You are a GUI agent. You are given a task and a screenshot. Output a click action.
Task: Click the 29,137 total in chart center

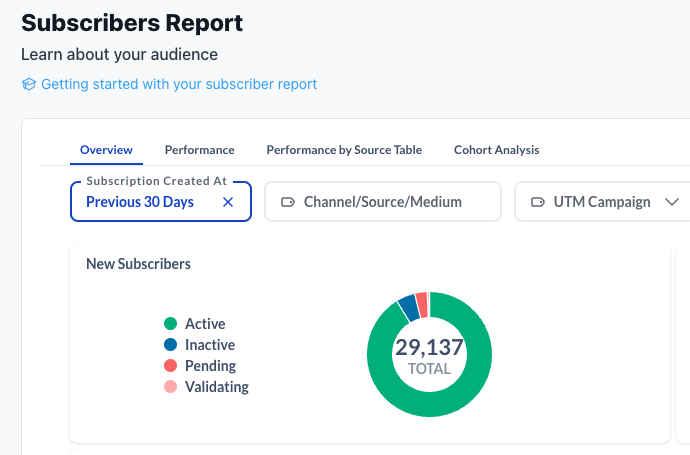click(x=429, y=348)
